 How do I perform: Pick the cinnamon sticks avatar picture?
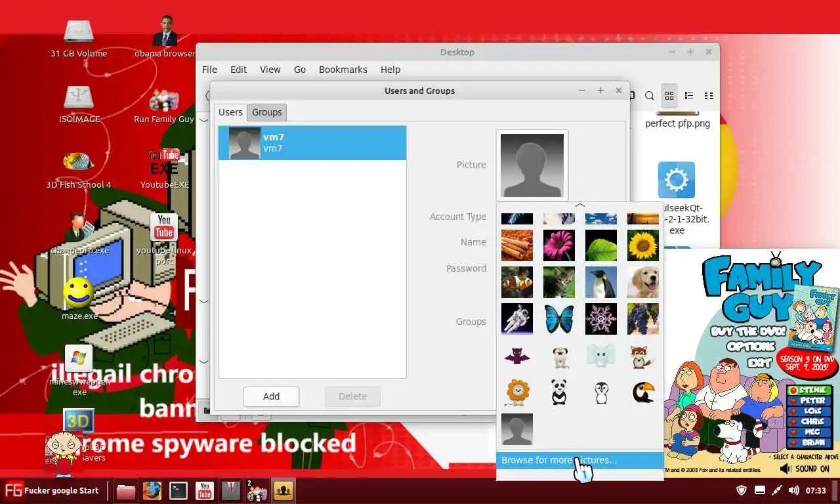pos(517,245)
